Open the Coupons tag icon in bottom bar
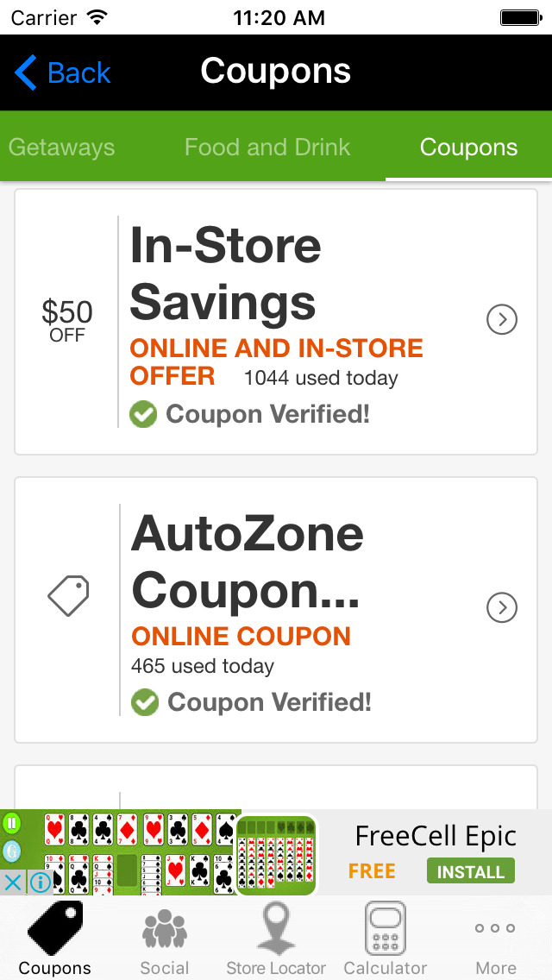This screenshot has width=552, height=980. (55, 929)
